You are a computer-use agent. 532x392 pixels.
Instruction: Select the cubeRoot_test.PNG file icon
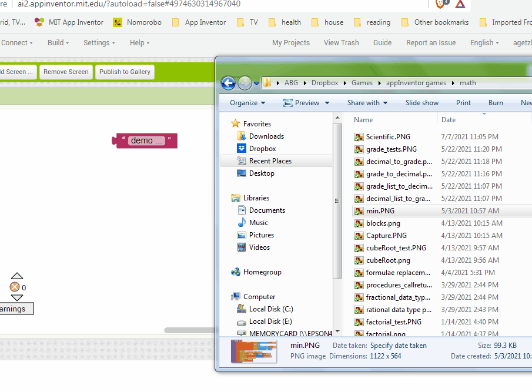pos(359,248)
